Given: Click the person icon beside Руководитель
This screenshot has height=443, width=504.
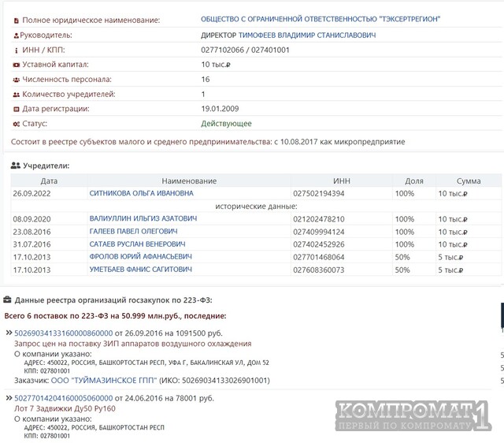Looking at the screenshot, I should 16,35.
